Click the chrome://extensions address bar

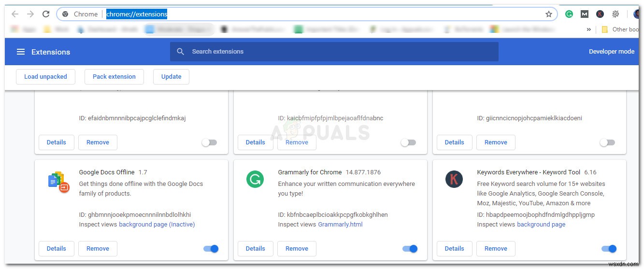(x=309, y=14)
